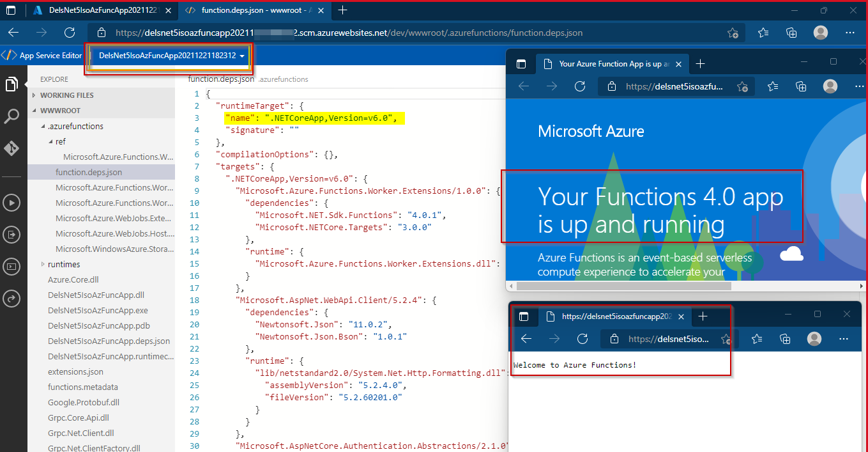
Task: Open DelsNet5IsoAzFuncApp.dll file
Action: 96,295
